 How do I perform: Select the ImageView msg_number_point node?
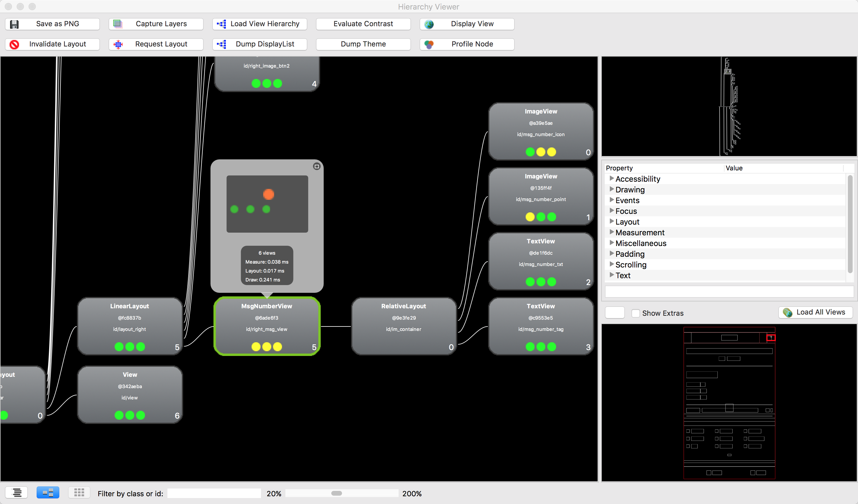[541, 197]
